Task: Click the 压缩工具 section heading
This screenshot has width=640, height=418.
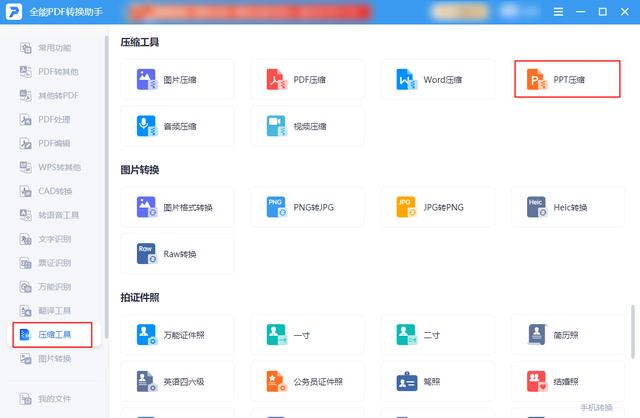Action: pos(140,42)
